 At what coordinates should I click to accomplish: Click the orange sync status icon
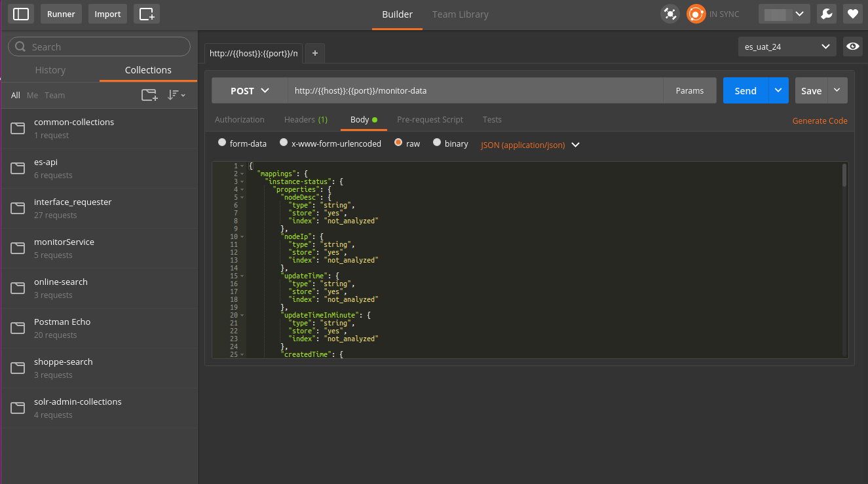pyautogui.click(x=696, y=14)
